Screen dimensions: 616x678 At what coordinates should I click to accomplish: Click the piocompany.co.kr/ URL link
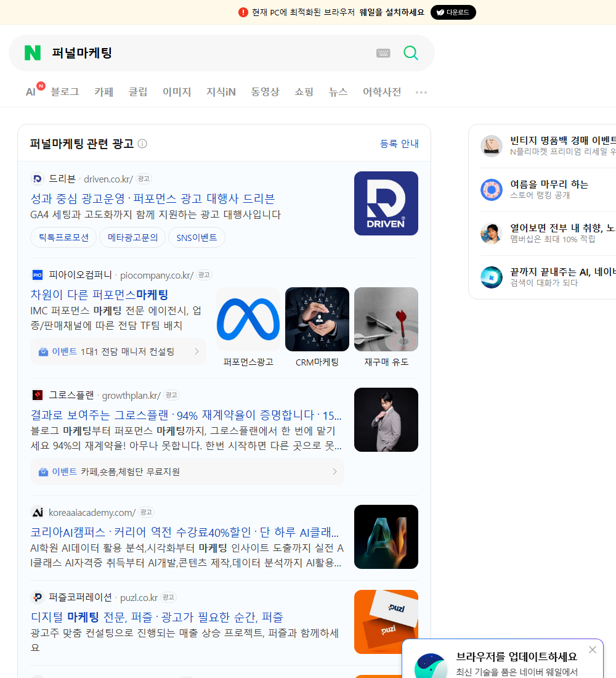point(157,275)
